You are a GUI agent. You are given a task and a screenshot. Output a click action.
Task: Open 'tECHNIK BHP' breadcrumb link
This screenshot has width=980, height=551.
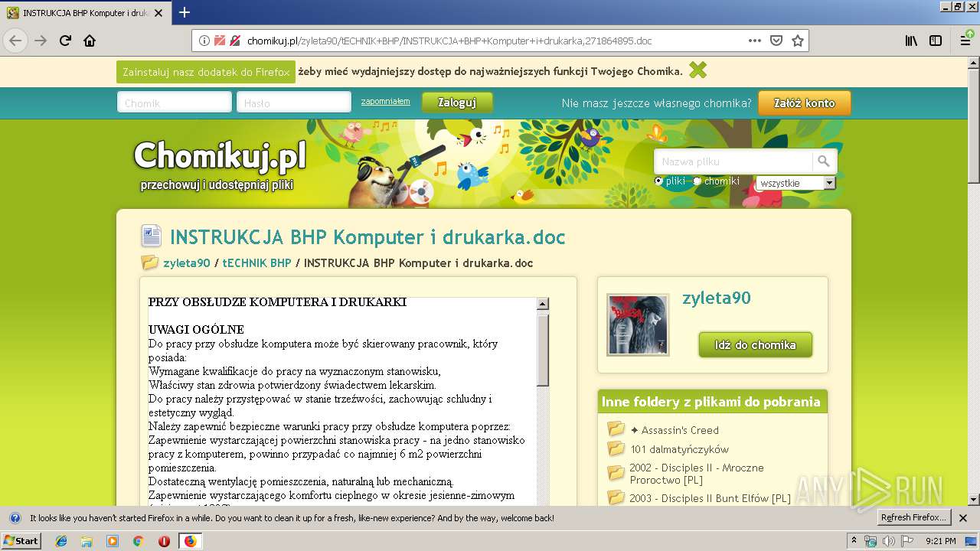click(x=256, y=262)
